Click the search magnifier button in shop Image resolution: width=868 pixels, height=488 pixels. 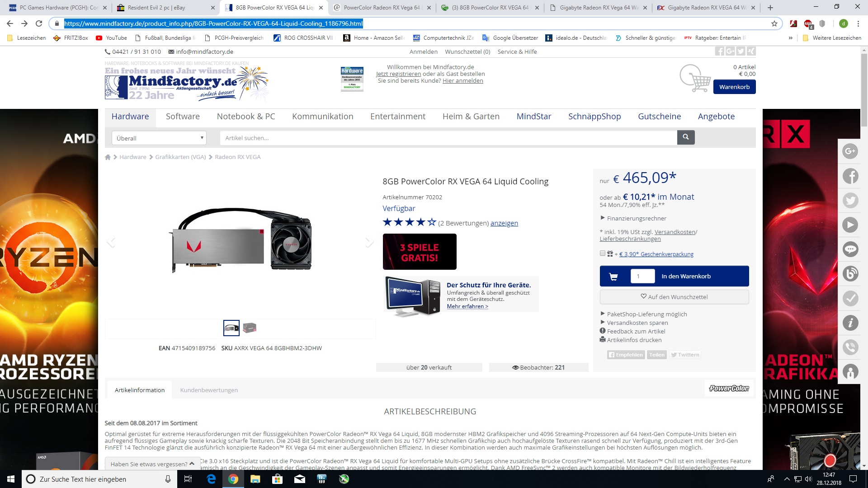686,137
